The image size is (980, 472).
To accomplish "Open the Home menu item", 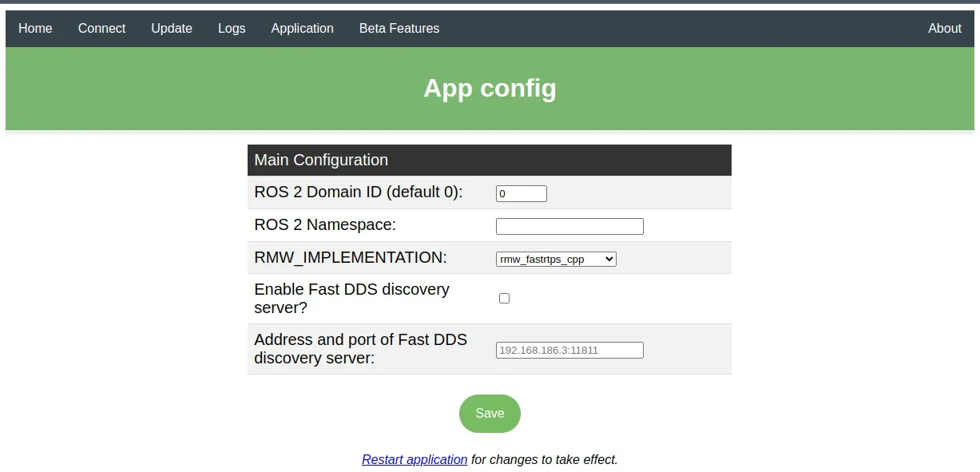I will coord(35,28).
